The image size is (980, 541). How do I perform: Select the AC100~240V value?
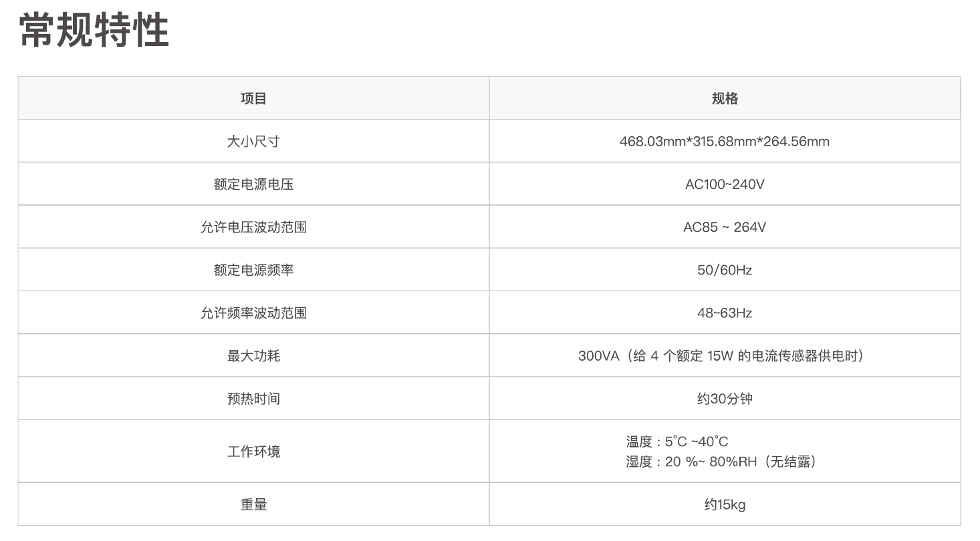coord(725,184)
